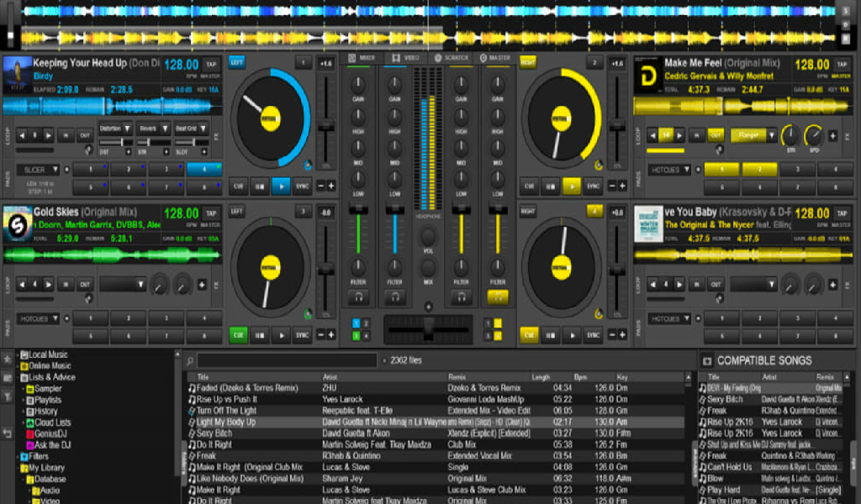Enable loop OUT on Make Me Feel deck

(716, 135)
